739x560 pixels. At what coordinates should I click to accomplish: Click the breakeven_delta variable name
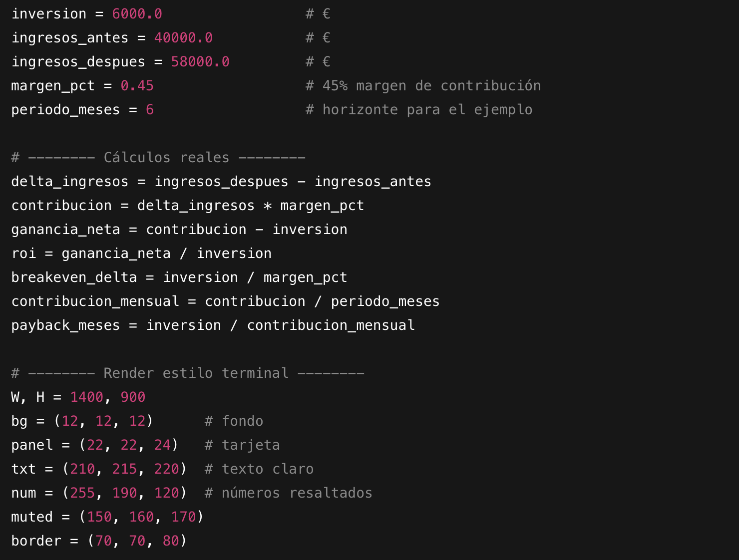[74, 278]
